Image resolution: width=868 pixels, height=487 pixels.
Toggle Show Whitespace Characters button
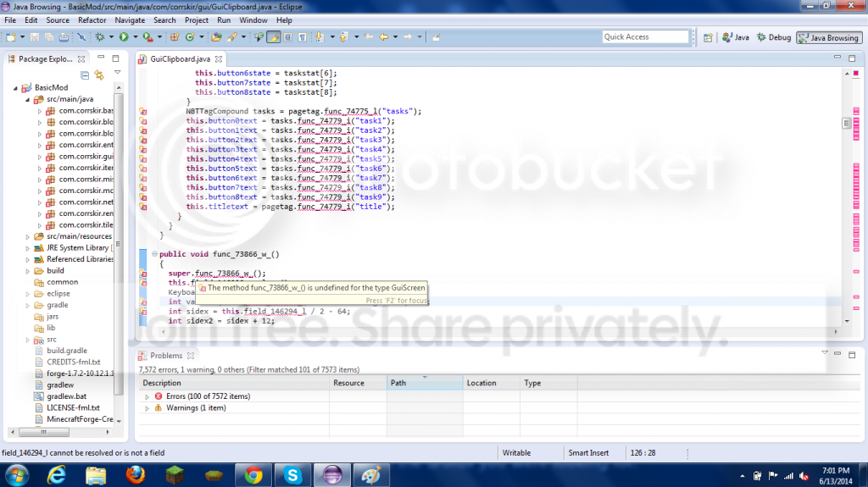coord(303,37)
